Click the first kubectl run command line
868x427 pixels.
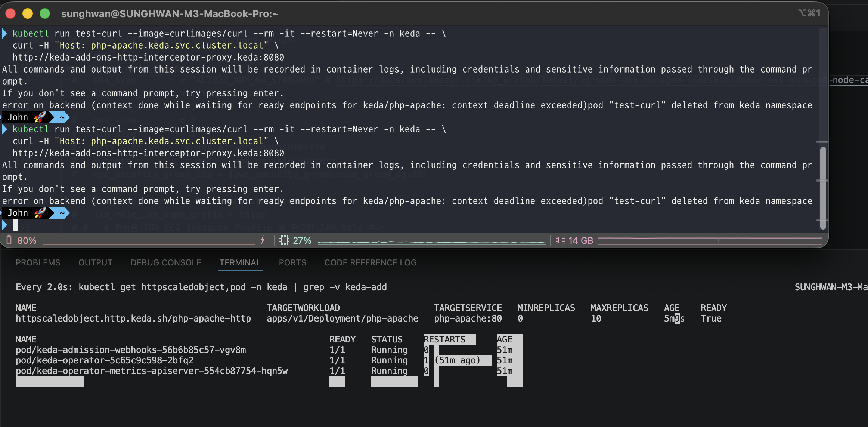click(x=229, y=34)
